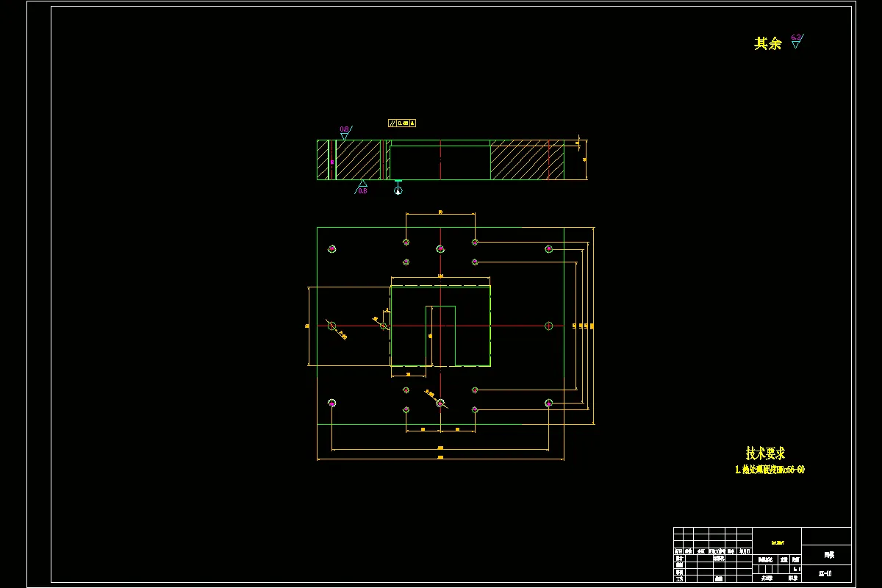Click the narrow slot rectangle inside central die opening
Image resolution: width=882 pixels, height=588 pixels.
click(x=441, y=336)
